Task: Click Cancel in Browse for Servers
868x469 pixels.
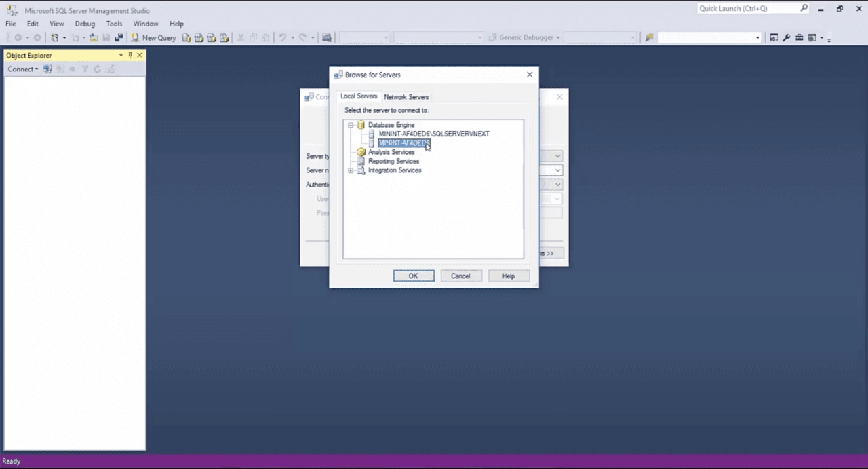Action: pos(461,276)
